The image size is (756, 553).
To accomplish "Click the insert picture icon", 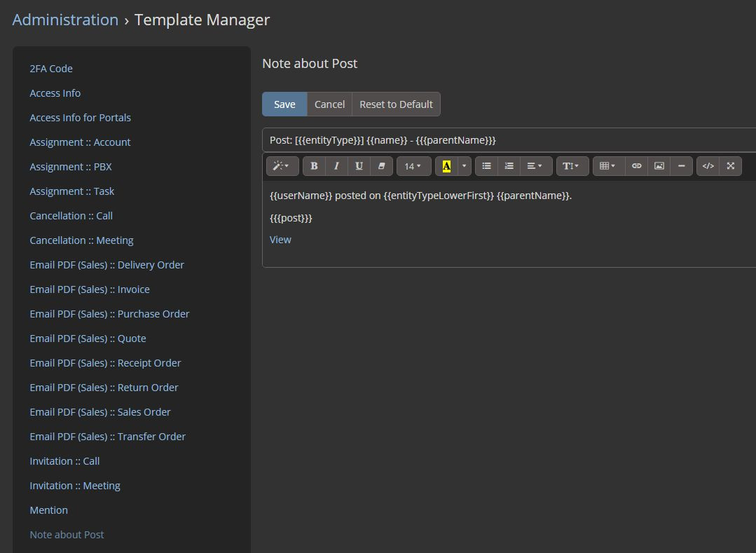I will (x=659, y=166).
